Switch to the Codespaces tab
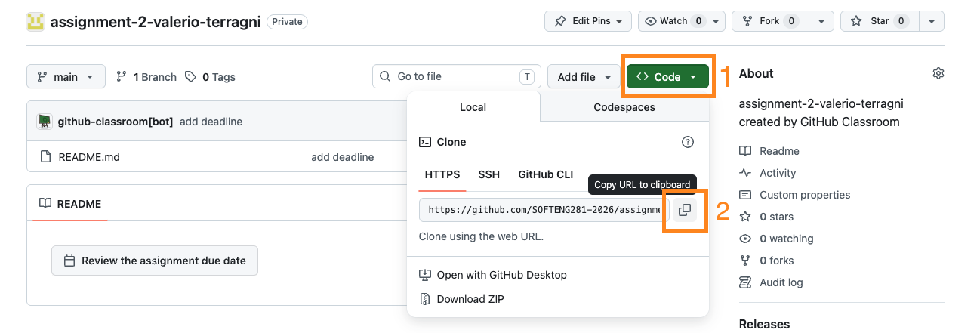The width and height of the screenshot is (980, 333). pyautogui.click(x=624, y=107)
